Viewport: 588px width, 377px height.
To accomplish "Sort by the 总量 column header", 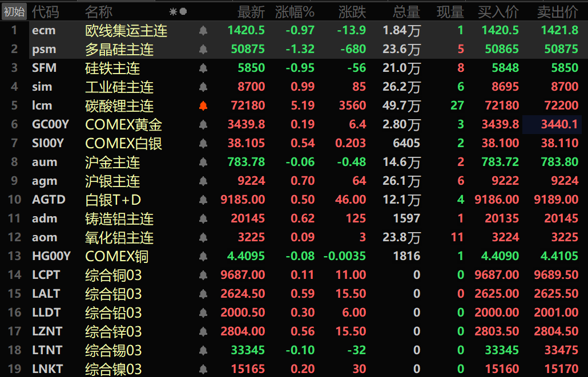I will pyautogui.click(x=406, y=12).
